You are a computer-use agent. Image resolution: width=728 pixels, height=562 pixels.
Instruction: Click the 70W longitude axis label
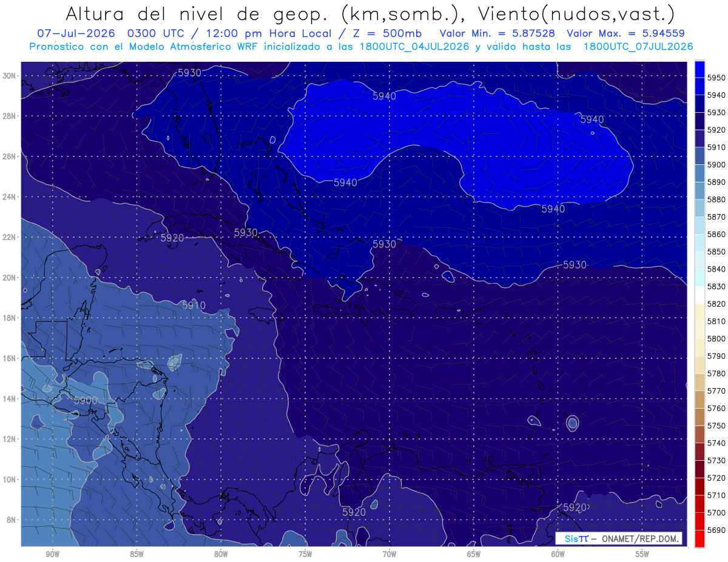pos(389,554)
